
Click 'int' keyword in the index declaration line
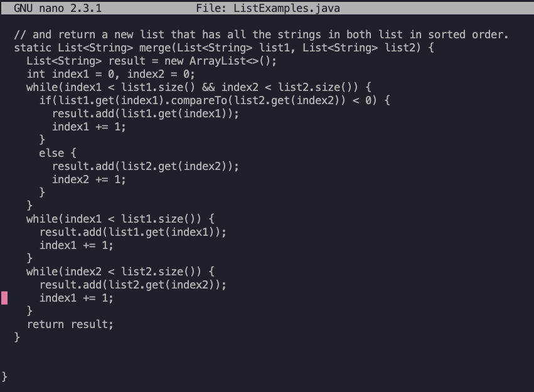click(x=36, y=74)
